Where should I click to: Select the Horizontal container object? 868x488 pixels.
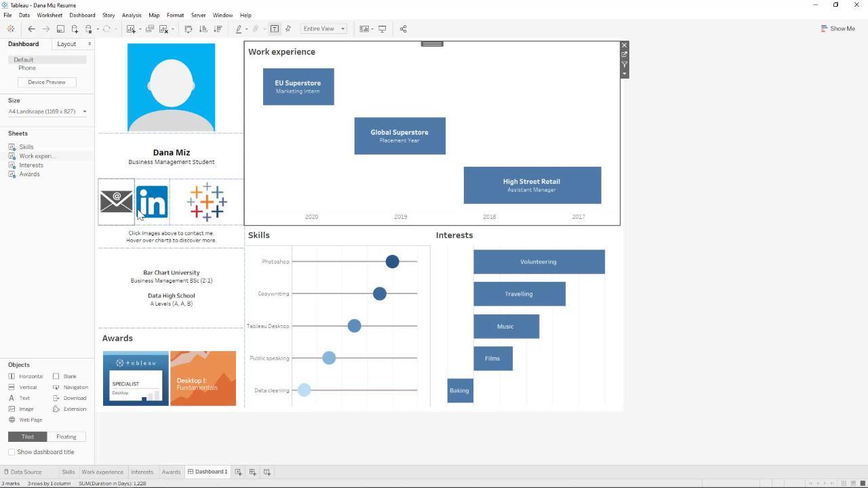(x=26, y=376)
